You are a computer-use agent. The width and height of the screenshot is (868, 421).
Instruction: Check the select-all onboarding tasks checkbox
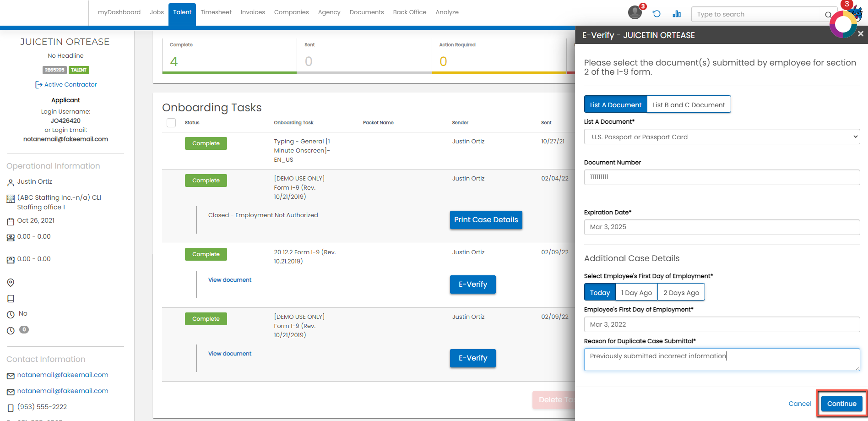tap(171, 123)
